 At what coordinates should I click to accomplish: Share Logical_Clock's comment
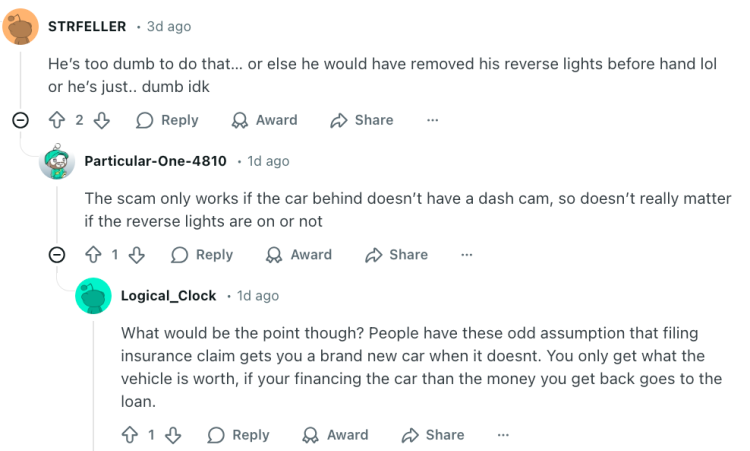coord(432,435)
